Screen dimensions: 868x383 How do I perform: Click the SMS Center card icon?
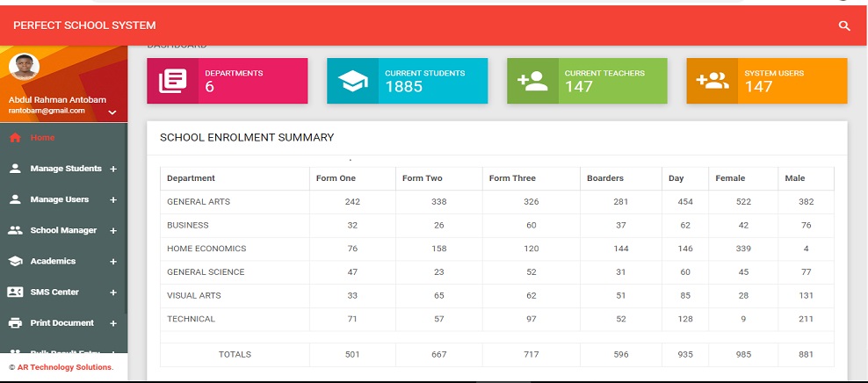[x=15, y=292]
